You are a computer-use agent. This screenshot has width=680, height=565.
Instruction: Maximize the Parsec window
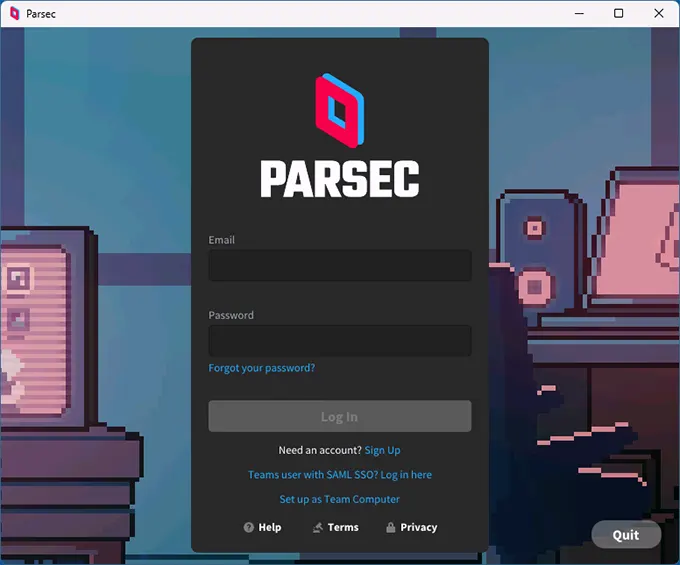619,13
